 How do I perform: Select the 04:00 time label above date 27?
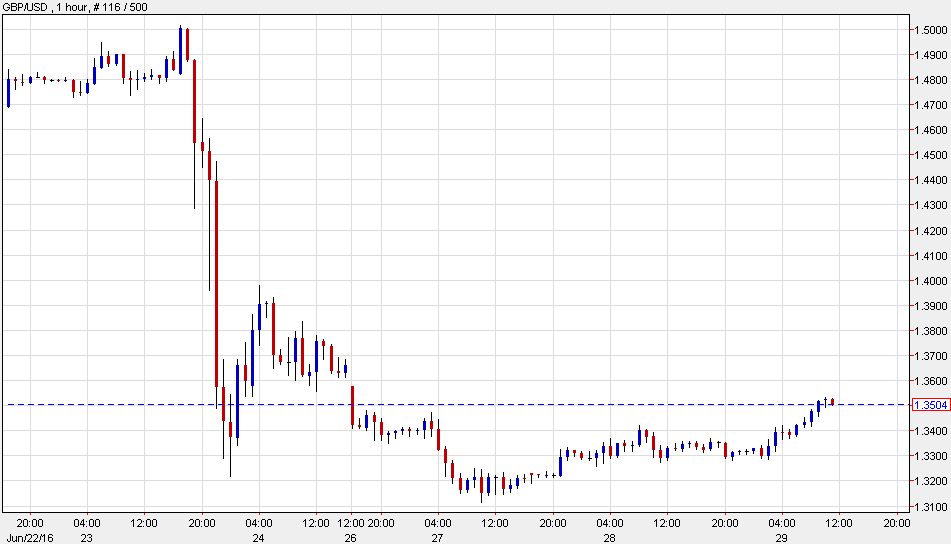438,523
